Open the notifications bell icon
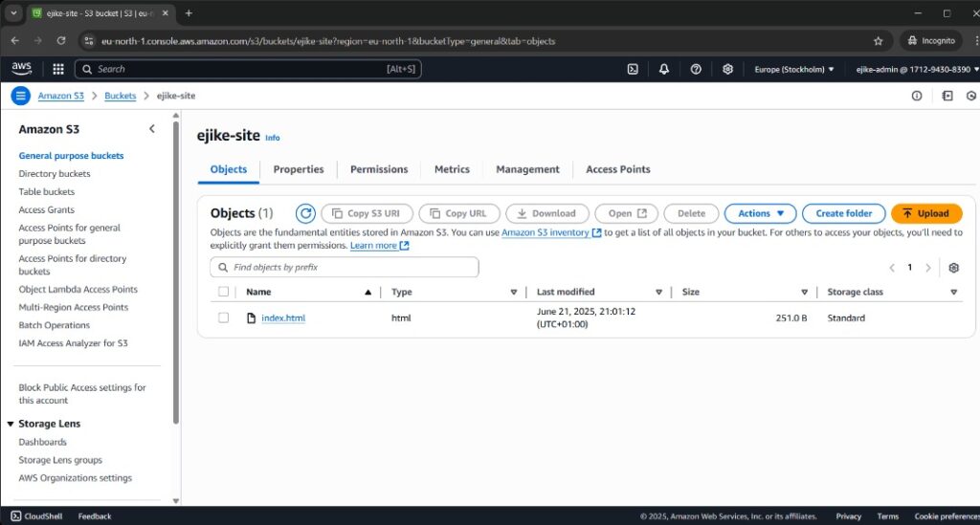 click(664, 69)
